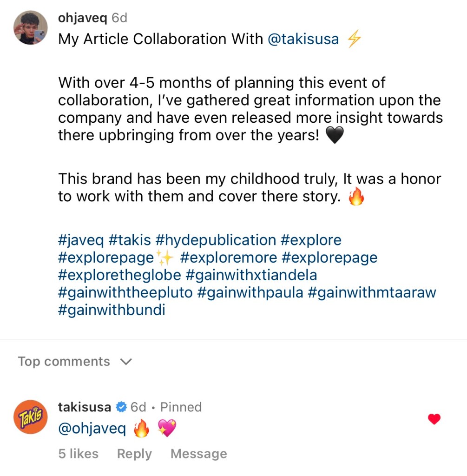View the 5 likes on the comment
The image size is (467, 476).
click(x=78, y=454)
